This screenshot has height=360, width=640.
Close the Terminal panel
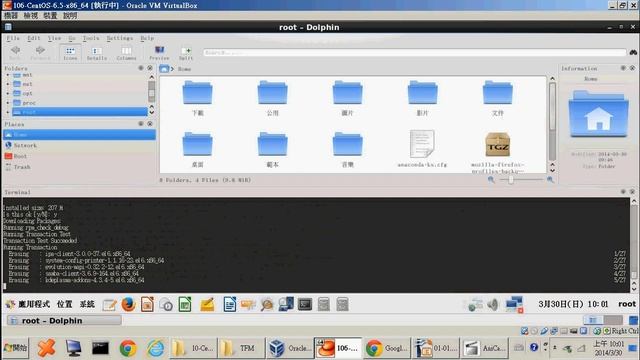[x=633, y=191]
